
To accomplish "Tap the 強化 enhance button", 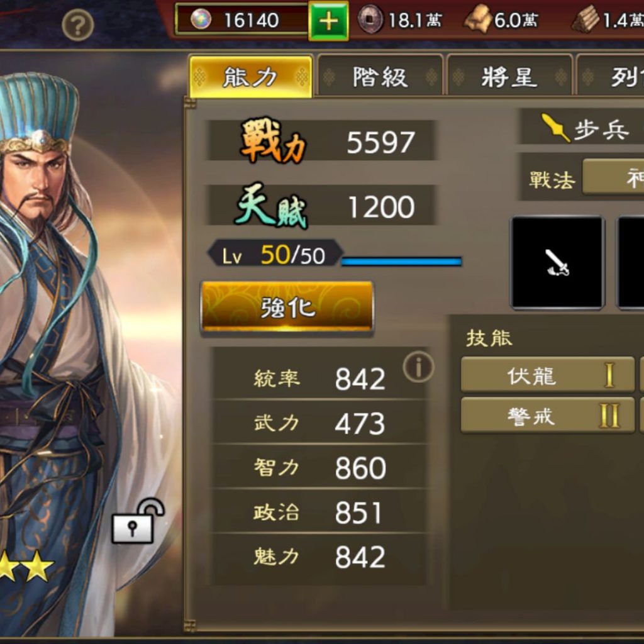I will (287, 307).
